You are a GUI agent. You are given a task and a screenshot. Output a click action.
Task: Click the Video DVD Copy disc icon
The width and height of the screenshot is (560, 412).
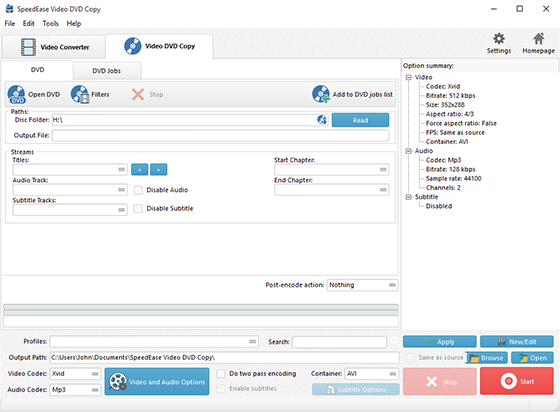click(132, 46)
